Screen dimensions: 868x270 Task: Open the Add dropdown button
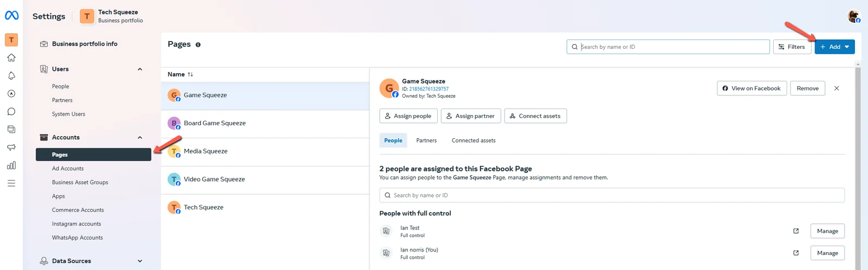coord(834,47)
